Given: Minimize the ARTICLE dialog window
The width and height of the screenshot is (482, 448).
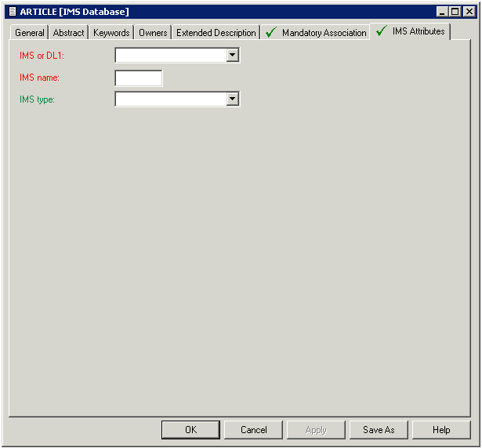Looking at the screenshot, I should 443,11.
